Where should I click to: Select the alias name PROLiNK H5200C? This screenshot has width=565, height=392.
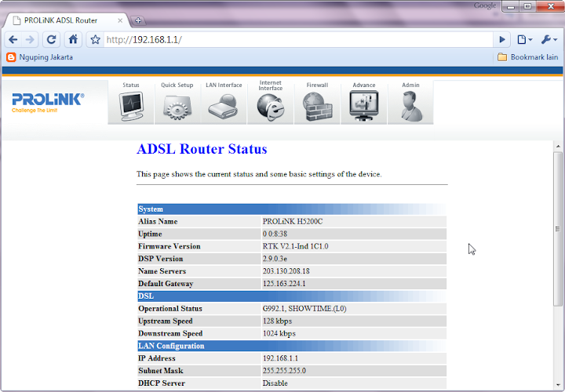293,222
